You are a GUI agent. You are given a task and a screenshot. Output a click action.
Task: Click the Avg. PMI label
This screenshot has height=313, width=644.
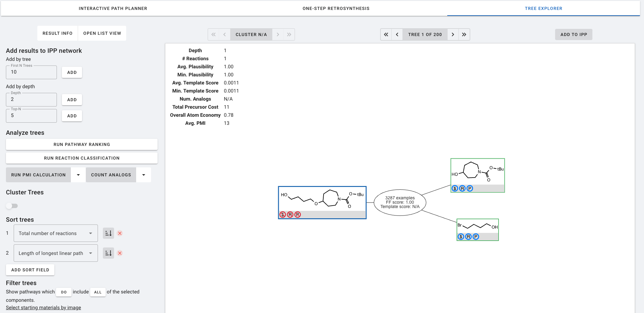pos(195,123)
